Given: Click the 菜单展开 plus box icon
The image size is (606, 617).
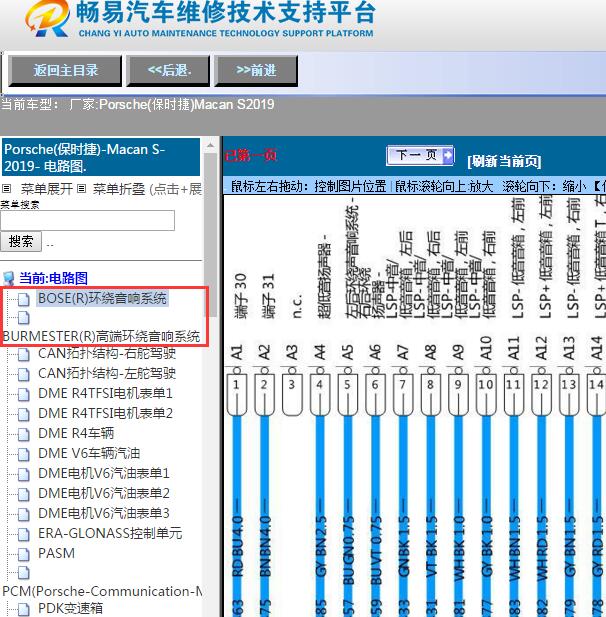Looking at the screenshot, I should coord(6,189).
